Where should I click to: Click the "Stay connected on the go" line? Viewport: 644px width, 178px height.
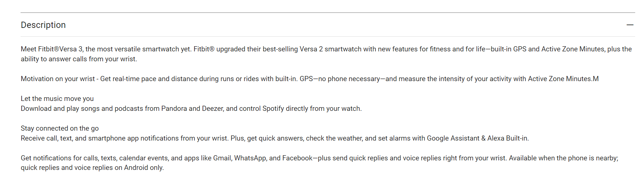pyautogui.click(x=60, y=128)
